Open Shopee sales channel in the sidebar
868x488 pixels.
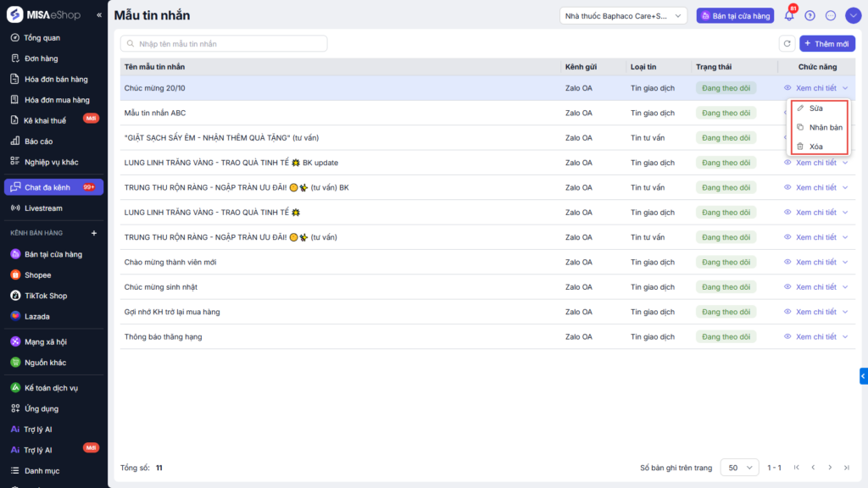pyautogui.click(x=37, y=274)
